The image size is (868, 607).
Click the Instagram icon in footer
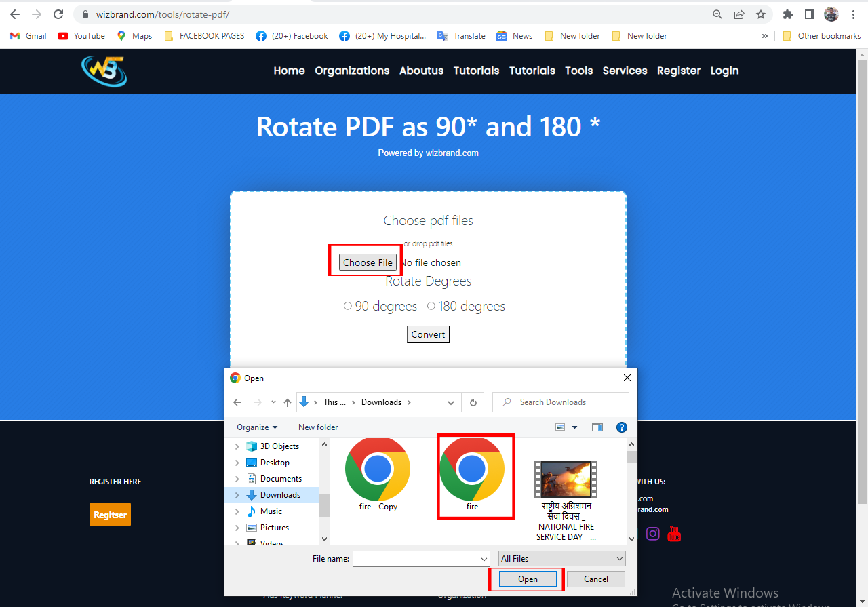click(x=653, y=533)
